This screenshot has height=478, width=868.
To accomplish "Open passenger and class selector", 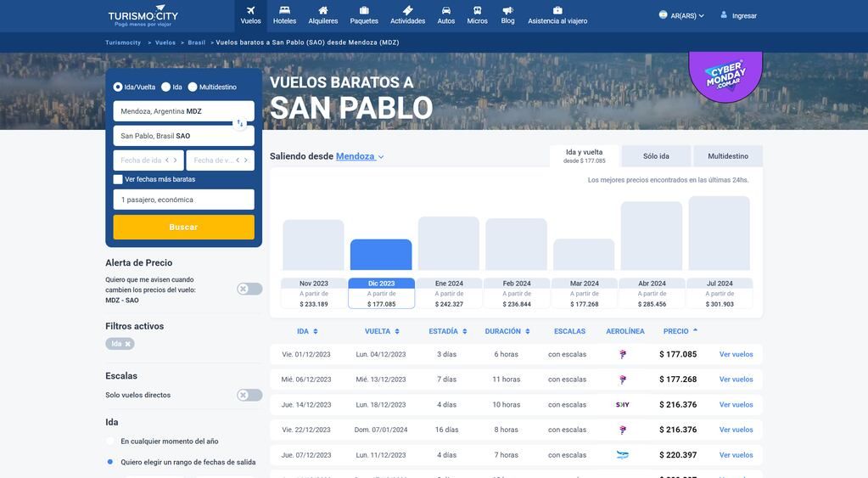I will (x=183, y=200).
